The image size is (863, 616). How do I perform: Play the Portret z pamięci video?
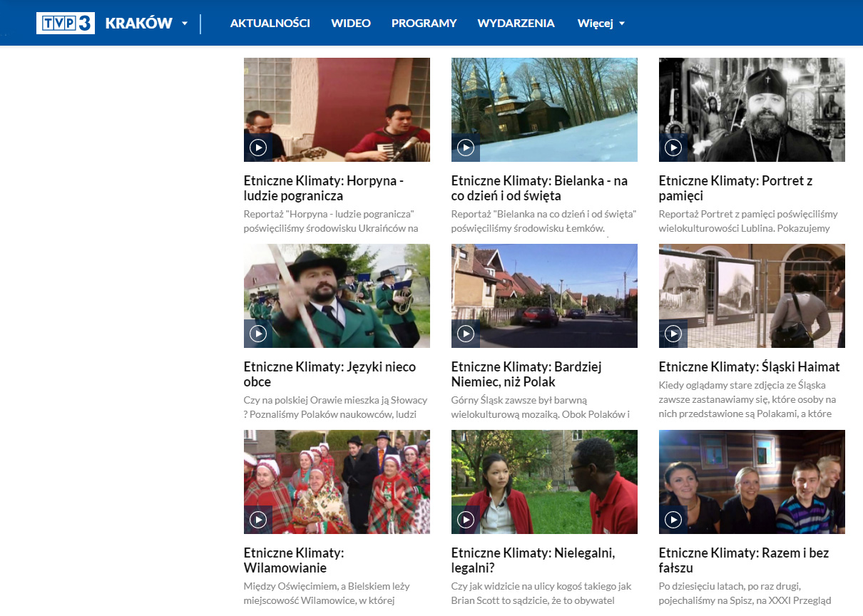(x=673, y=148)
